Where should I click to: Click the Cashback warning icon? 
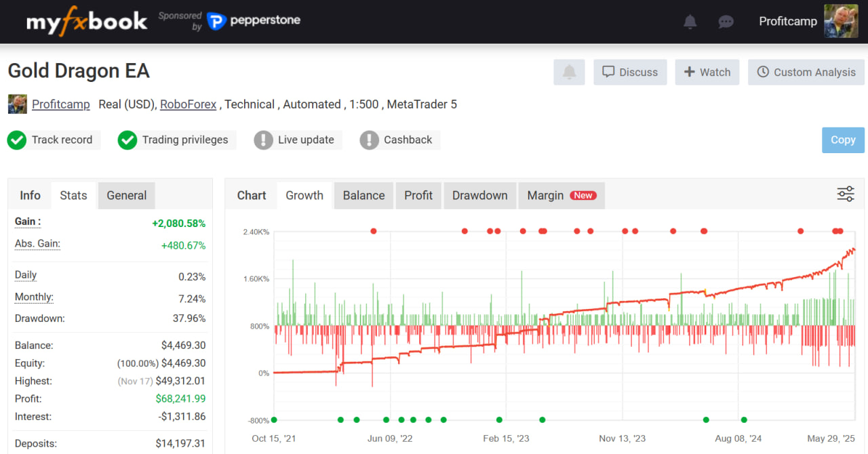click(369, 140)
